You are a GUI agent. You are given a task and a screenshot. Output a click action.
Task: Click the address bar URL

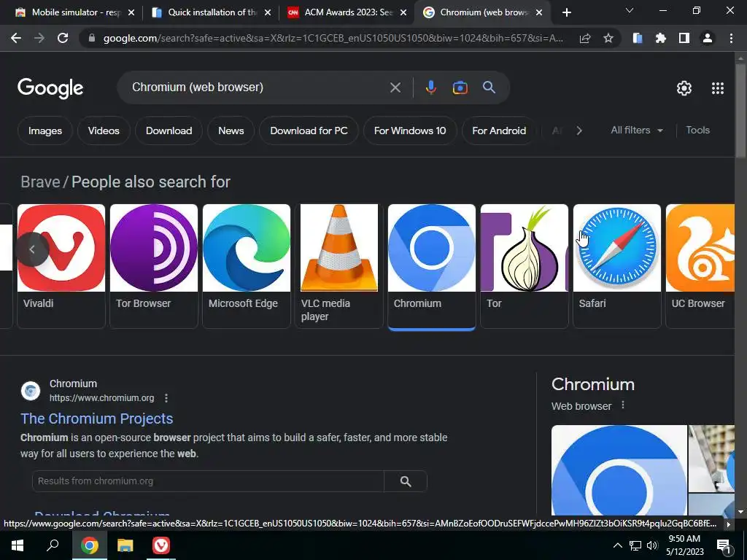(333, 38)
